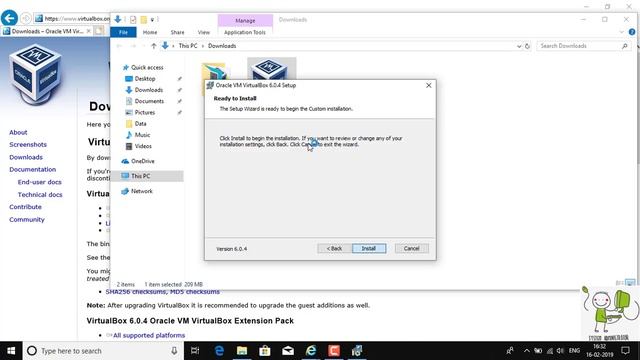
Task: Show hidden system tray icons
Action: click(x=527, y=351)
